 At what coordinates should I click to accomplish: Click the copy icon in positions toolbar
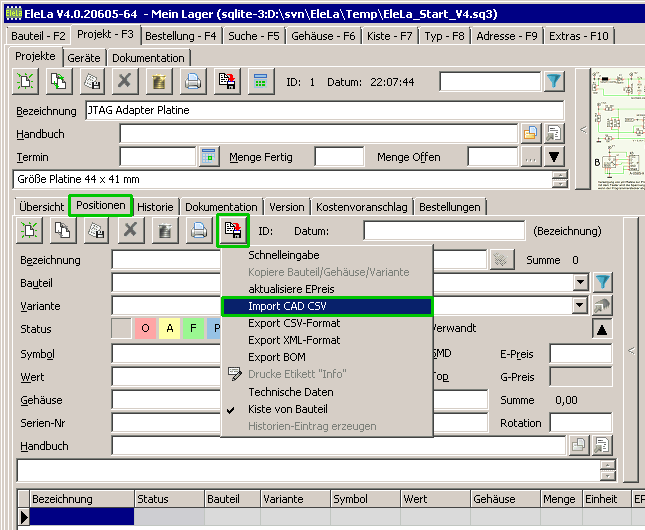(62, 231)
